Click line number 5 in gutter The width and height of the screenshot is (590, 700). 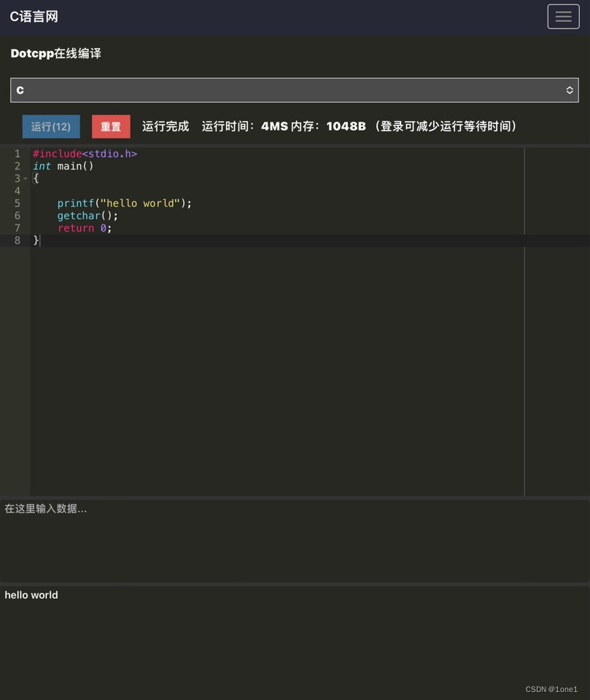click(x=18, y=203)
